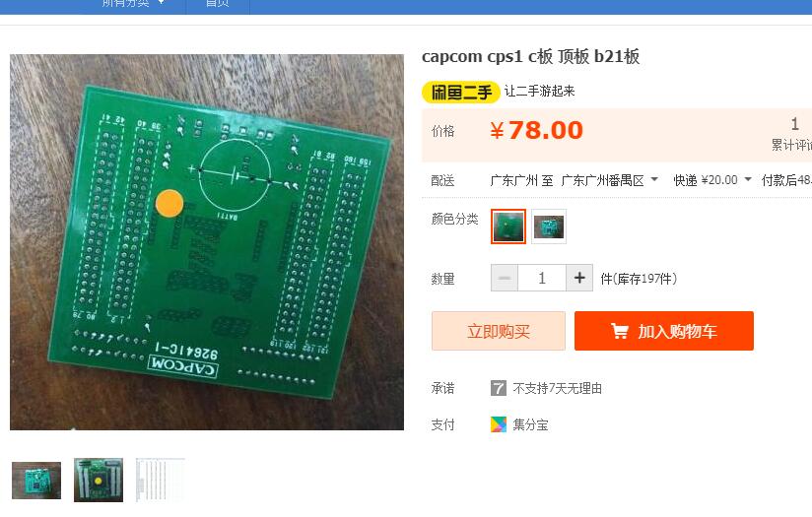Click the 加入购物车 add to cart button
Screen dimensions: 812x517
pos(664,331)
